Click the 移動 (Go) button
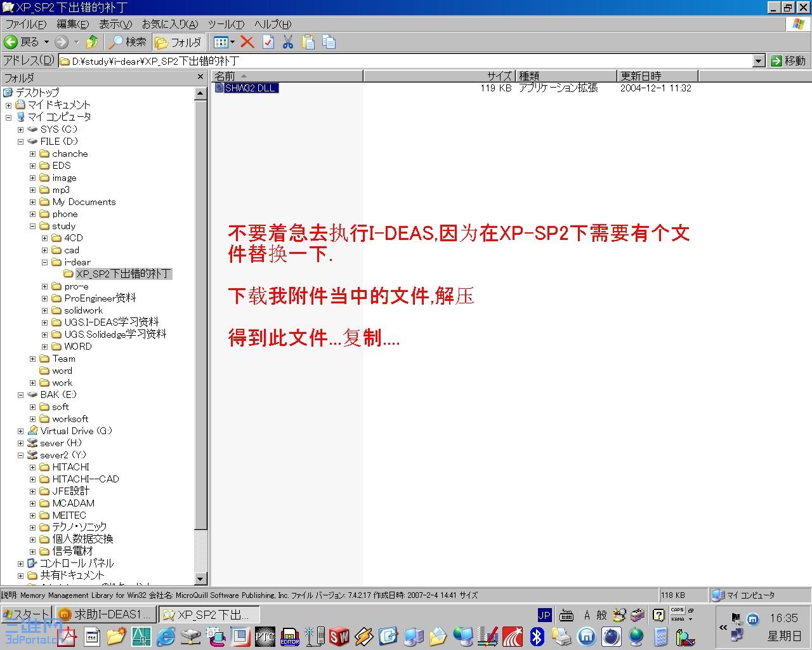The width and height of the screenshot is (812, 650). 788,61
